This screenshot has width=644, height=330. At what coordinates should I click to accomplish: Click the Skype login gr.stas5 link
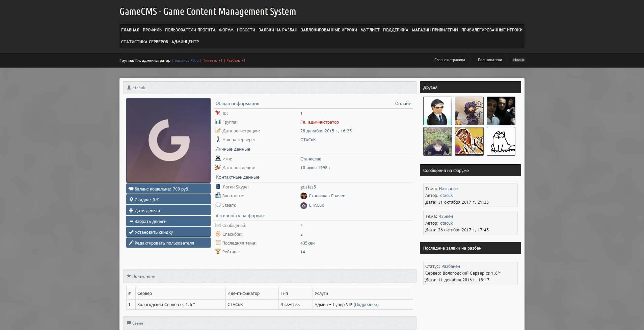(308, 187)
